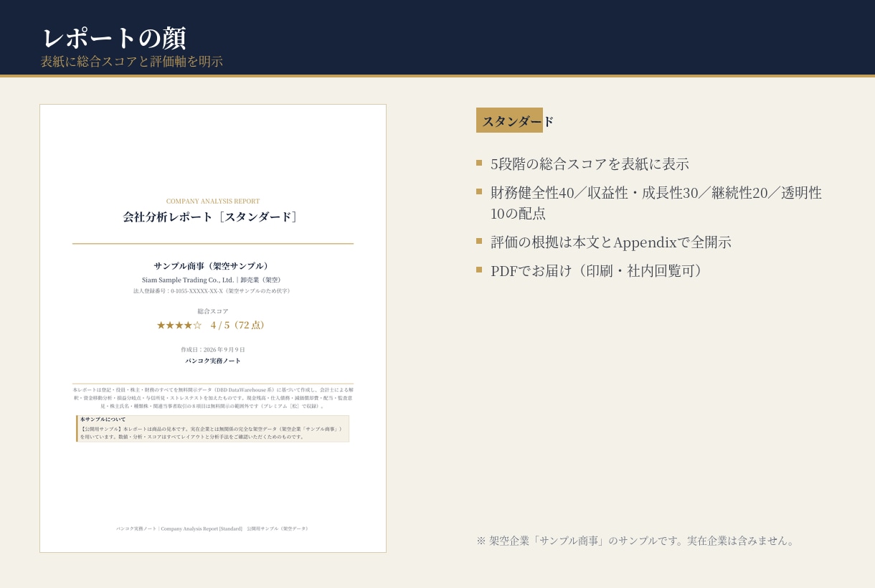Select the star rating "4 / 5（72 点）"
Screen dimensions: 875x588
(x=213, y=325)
